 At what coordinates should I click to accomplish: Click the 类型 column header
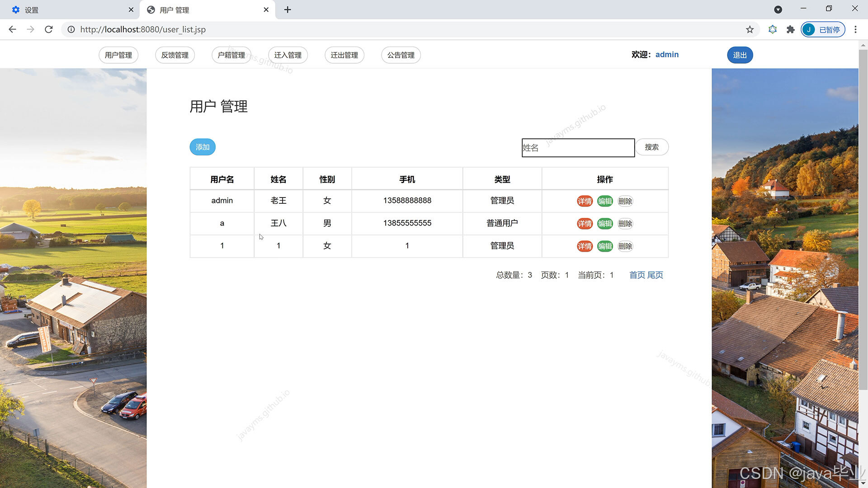pyautogui.click(x=502, y=179)
